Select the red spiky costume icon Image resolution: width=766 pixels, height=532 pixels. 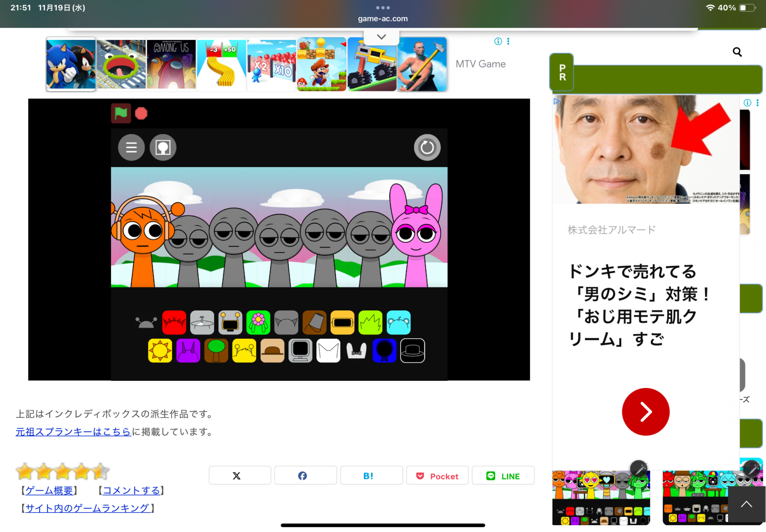click(x=174, y=322)
